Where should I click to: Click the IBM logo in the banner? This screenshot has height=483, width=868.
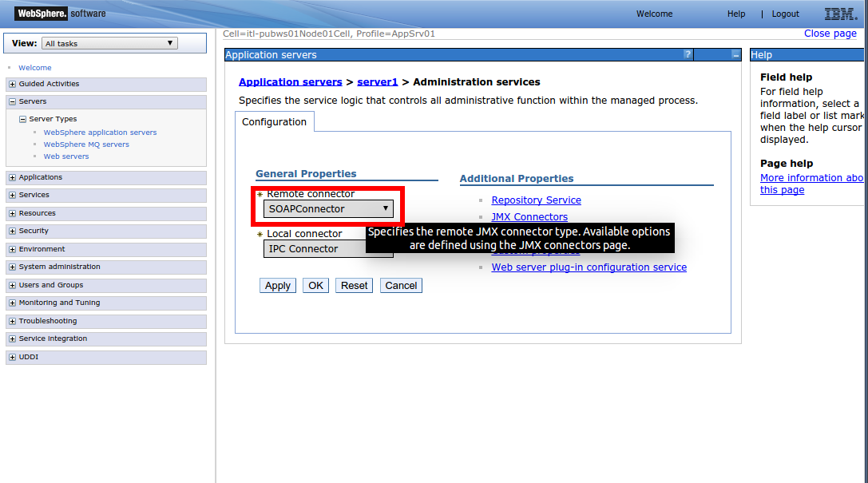(841, 14)
